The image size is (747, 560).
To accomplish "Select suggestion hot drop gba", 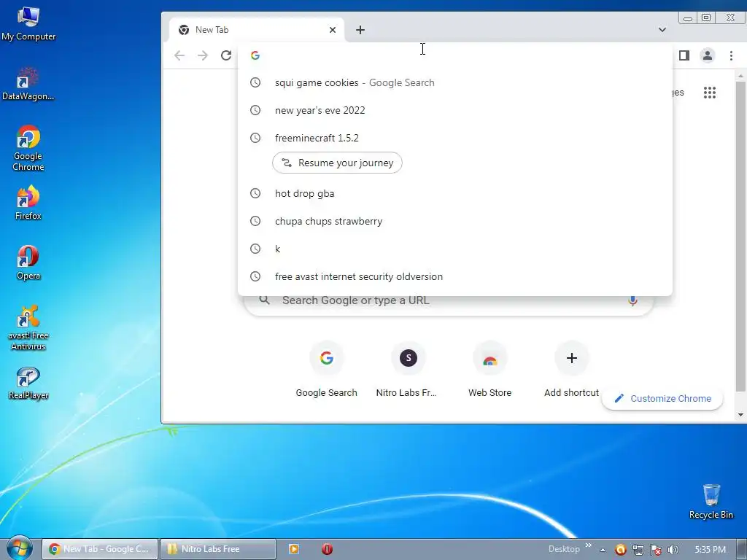I will (455, 193).
